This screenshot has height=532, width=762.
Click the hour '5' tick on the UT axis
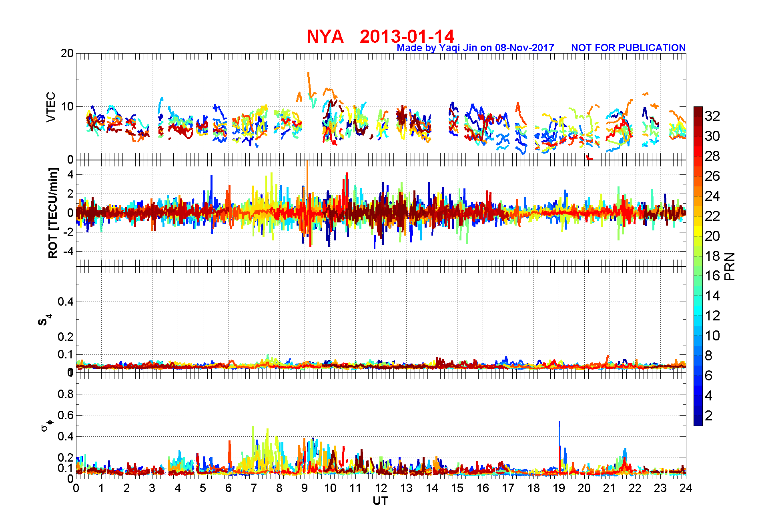point(203,488)
